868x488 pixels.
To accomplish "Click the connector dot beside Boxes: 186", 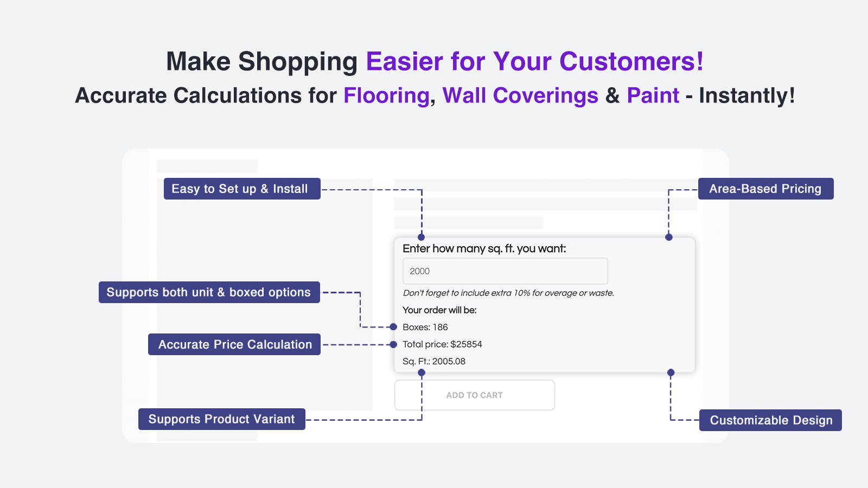I will (393, 327).
